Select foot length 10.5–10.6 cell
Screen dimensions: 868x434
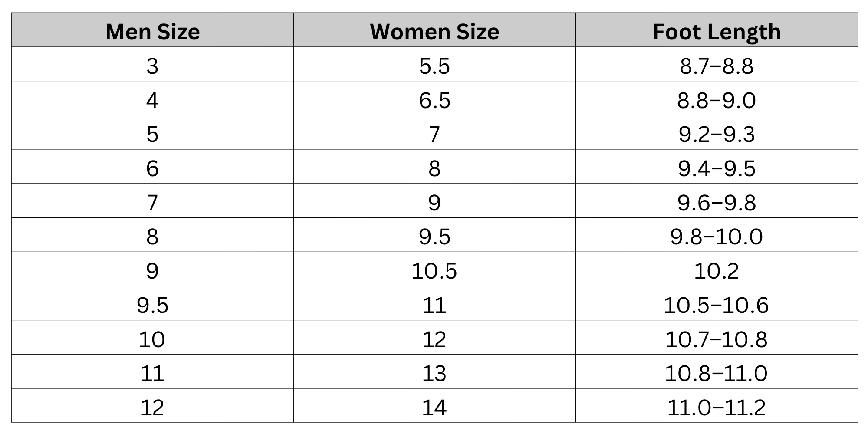(x=717, y=303)
